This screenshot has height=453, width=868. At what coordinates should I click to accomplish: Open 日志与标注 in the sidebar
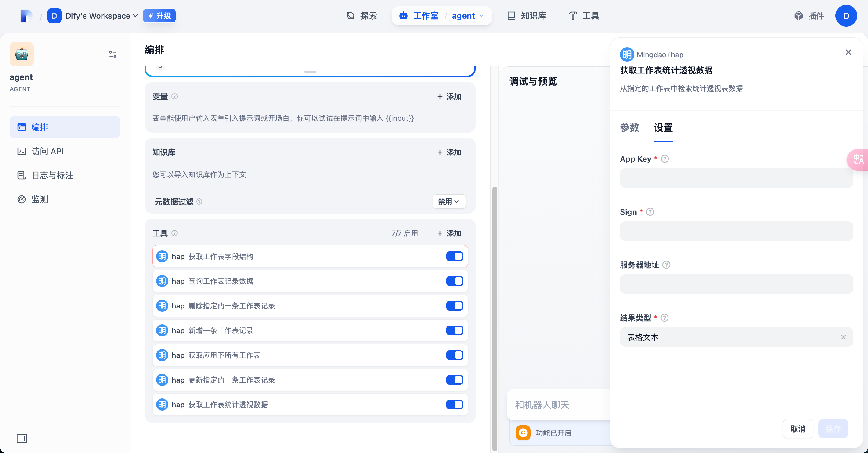pyautogui.click(x=52, y=175)
